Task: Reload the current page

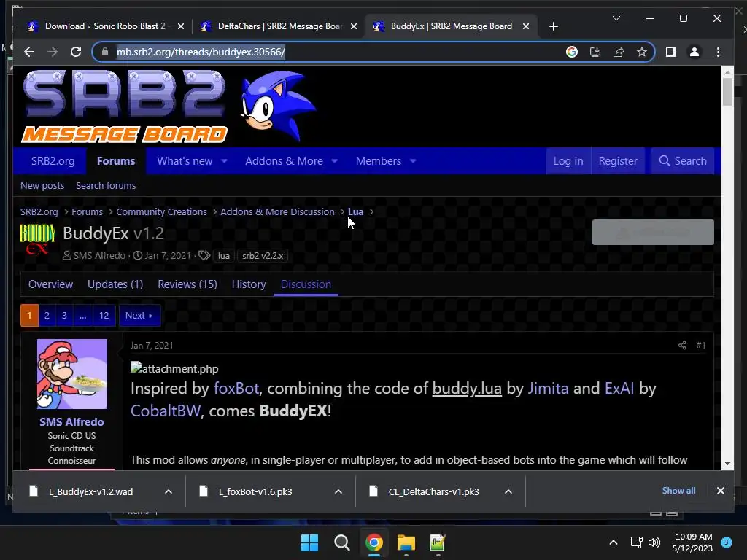Action: (76, 52)
